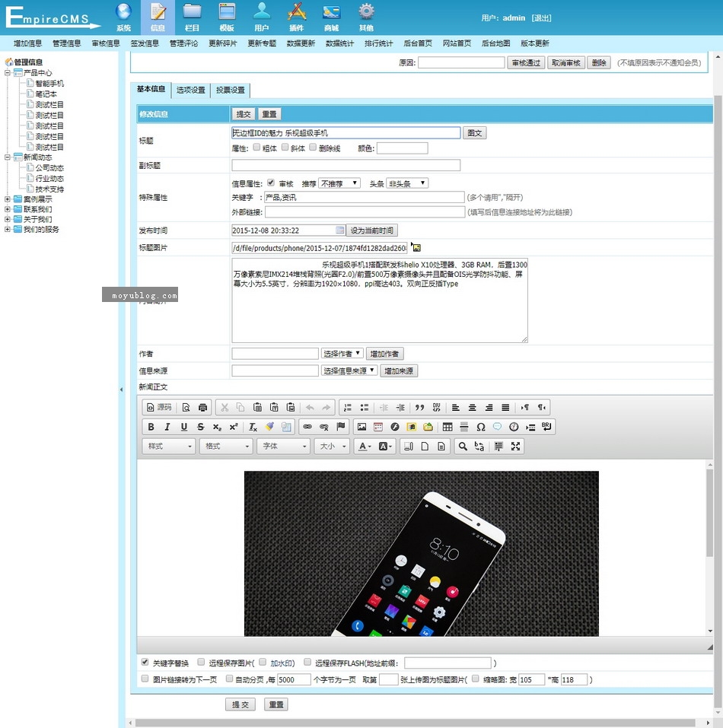Open the 管理信息 submenu item
This screenshot has height=728, width=723.
[x=66, y=43]
